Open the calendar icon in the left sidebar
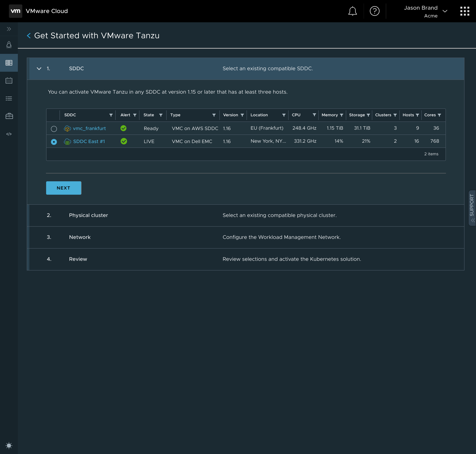The width and height of the screenshot is (476, 454). click(x=9, y=81)
